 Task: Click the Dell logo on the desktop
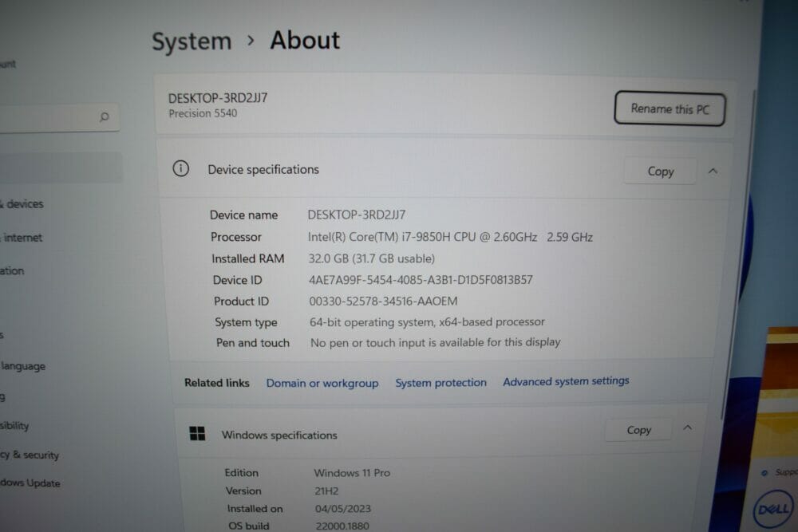pos(773,509)
